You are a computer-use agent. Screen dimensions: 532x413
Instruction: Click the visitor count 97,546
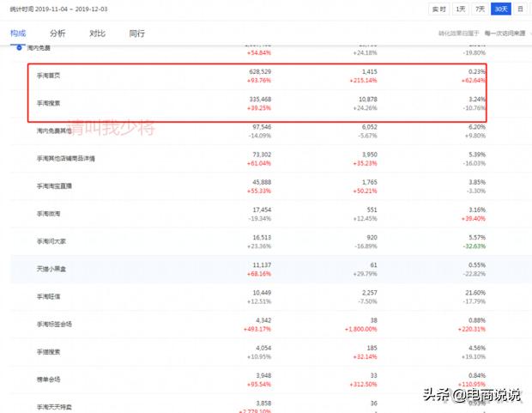click(x=262, y=127)
